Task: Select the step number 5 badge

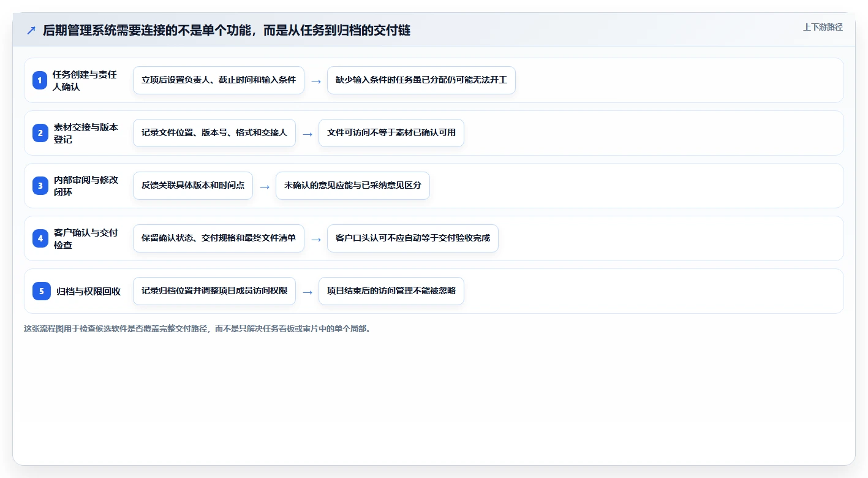Action: point(41,291)
